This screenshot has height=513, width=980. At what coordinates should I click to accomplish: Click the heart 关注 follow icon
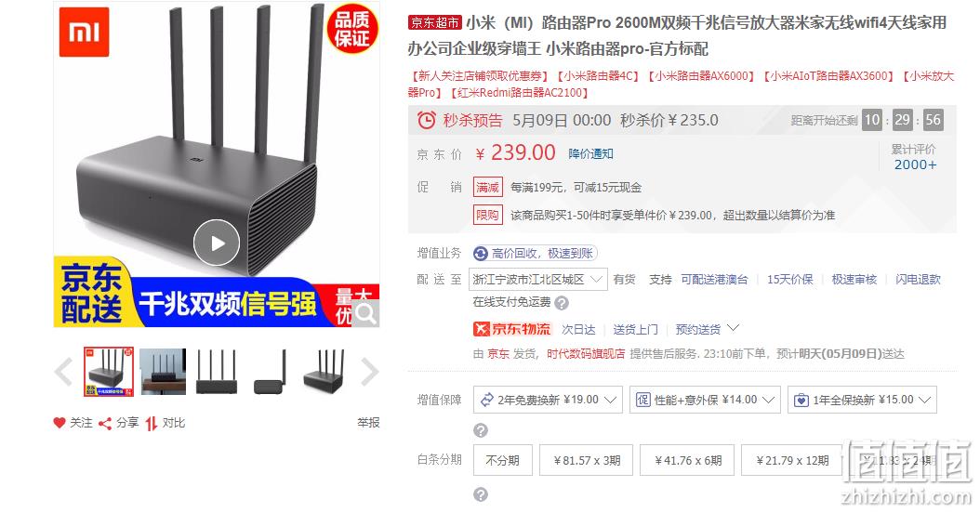pyautogui.click(x=60, y=423)
